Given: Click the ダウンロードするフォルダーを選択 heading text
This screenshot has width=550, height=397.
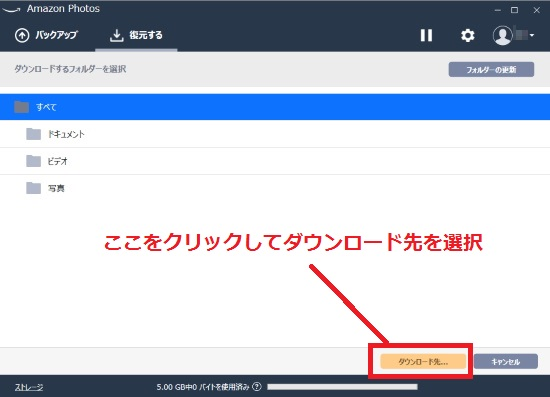Looking at the screenshot, I should click(x=70, y=69).
